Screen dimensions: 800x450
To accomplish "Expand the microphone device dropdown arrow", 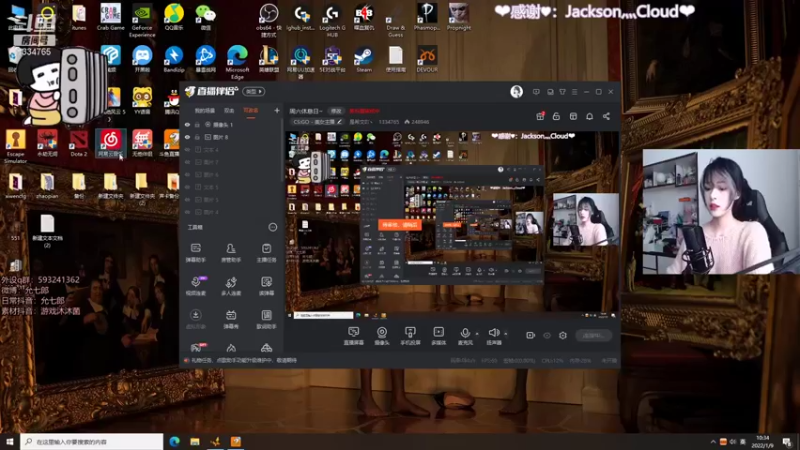I will coord(477,334).
